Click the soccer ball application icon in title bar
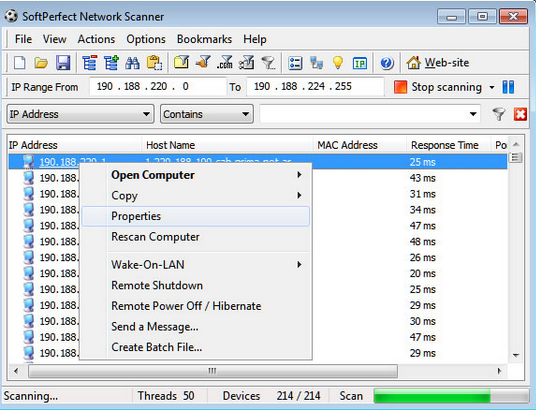536x410 pixels. (x=11, y=16)
